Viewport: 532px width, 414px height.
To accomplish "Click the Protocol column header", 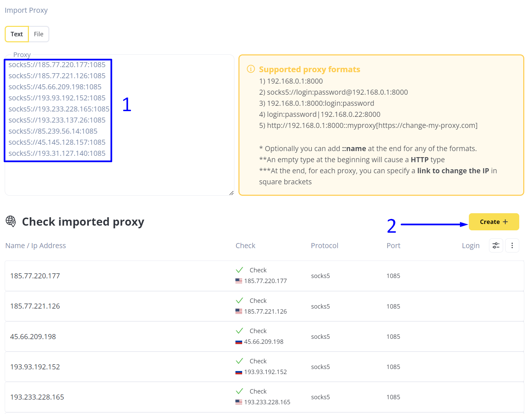I will (x=324, y=245).
